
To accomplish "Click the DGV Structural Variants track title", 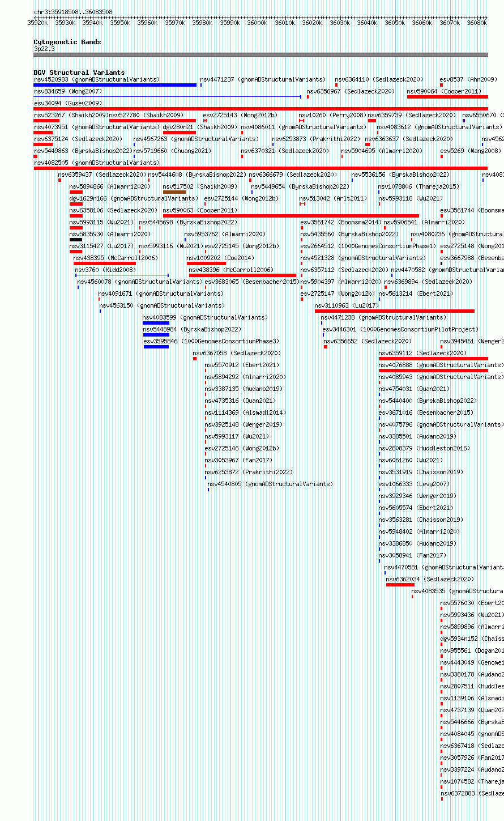I will 79,73.
